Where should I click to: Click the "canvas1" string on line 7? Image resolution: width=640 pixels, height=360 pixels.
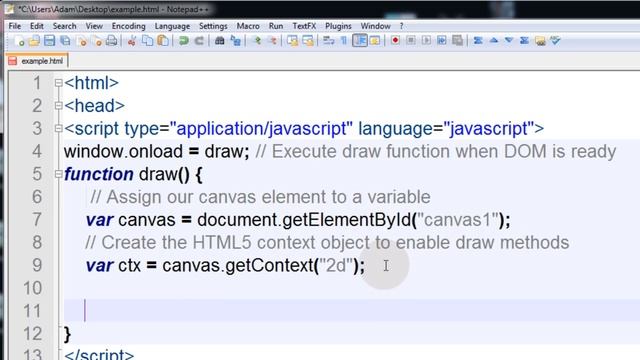[x=458, y=220]
